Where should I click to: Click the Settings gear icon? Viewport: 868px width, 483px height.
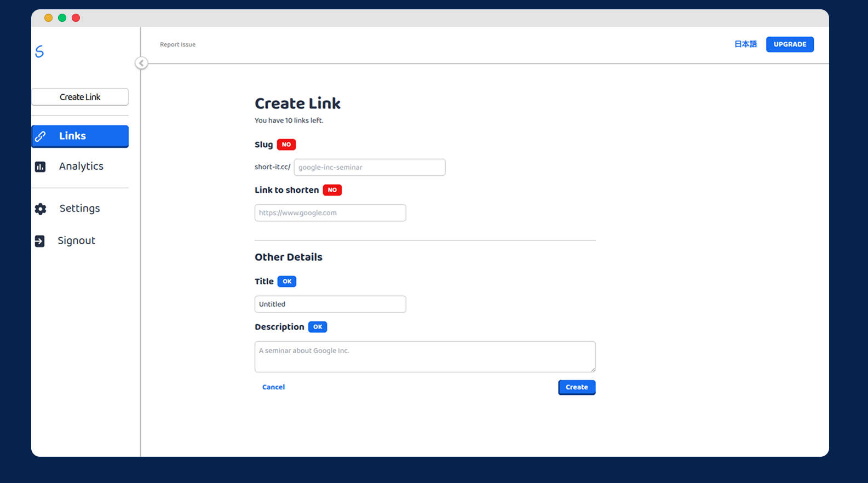pyautogui.click(x=41, y=209)
